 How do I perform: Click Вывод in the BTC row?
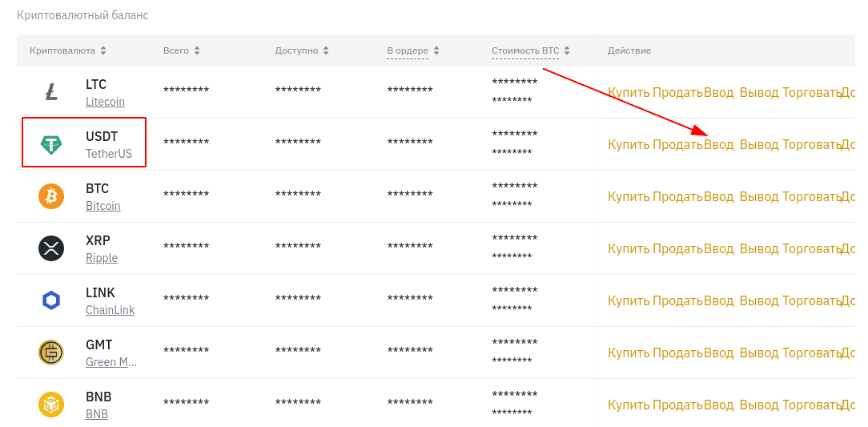click(x=759, y=196)
